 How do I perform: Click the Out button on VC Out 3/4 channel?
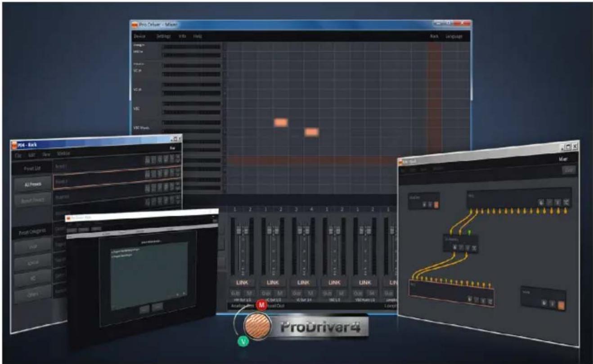coord(298,293)
